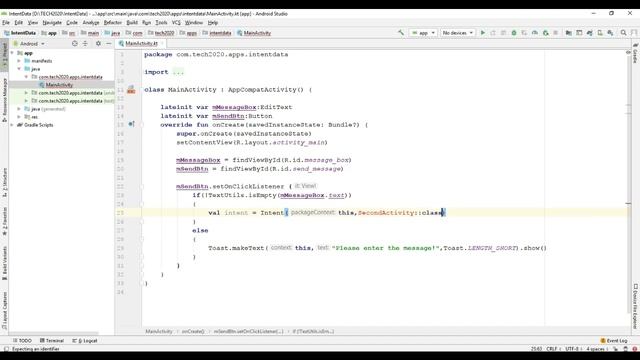Toggle the Resource Manager side tab
The image size is (640, 360).
coord(4,100)
